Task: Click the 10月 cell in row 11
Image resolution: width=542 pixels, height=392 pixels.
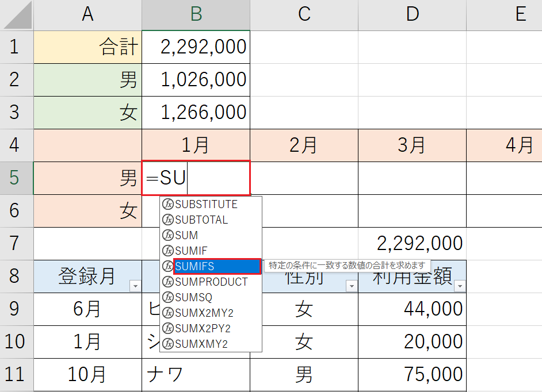Action: [x=88, y=375]
